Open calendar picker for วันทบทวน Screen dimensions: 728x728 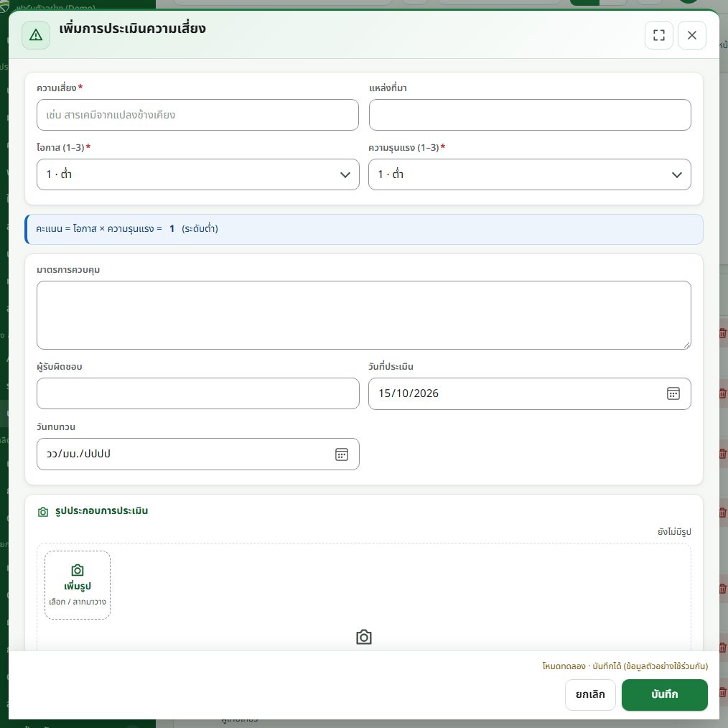coord(342,454)
